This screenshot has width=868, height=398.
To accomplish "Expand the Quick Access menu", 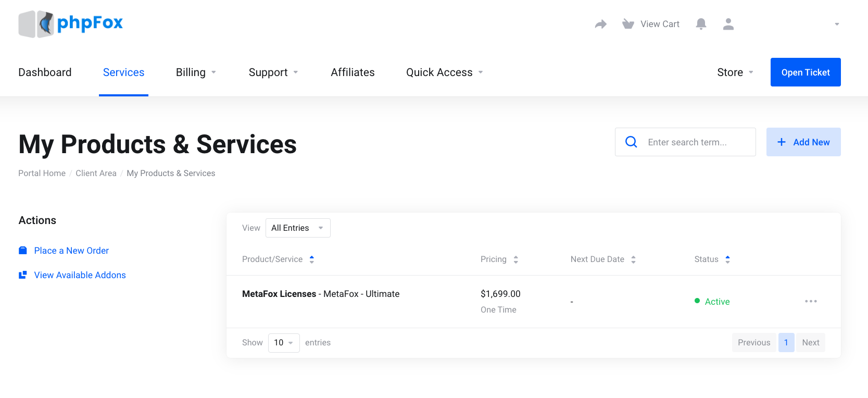I will [445, 72].
